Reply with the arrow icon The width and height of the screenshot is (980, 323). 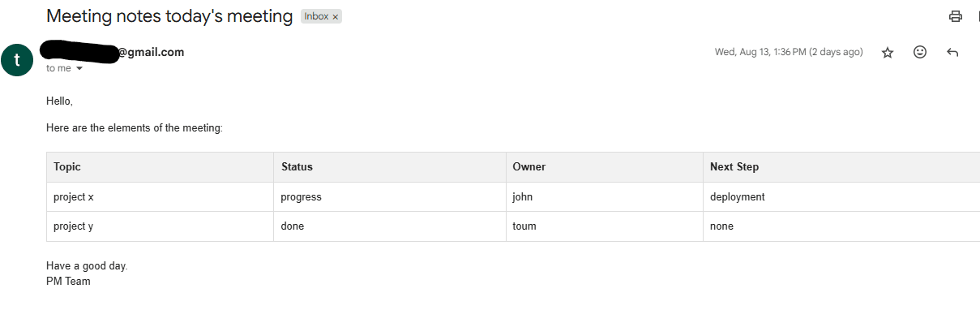tap(952, 52)
